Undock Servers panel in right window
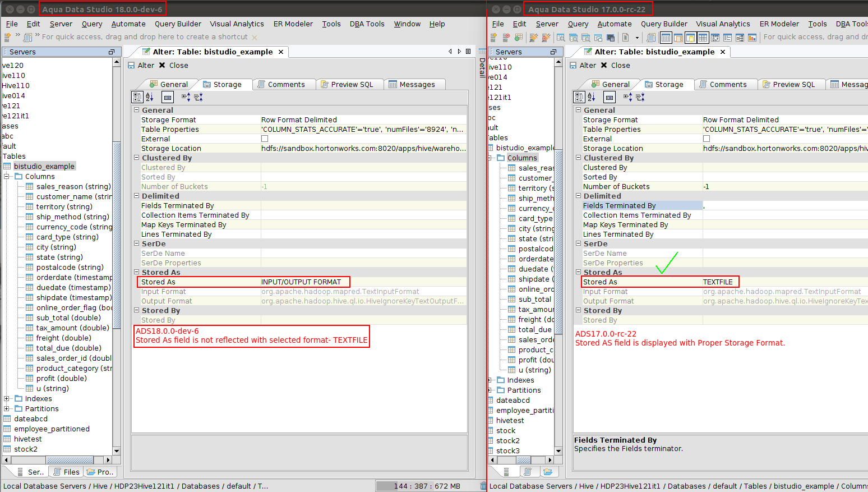This screenshot has width=868, height=492. coord(553,52)
